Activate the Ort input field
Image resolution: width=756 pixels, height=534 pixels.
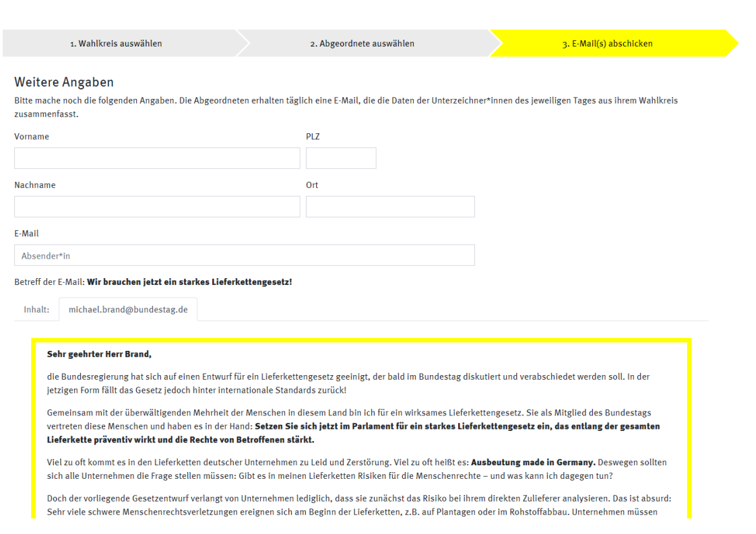[x=390, y=207]
